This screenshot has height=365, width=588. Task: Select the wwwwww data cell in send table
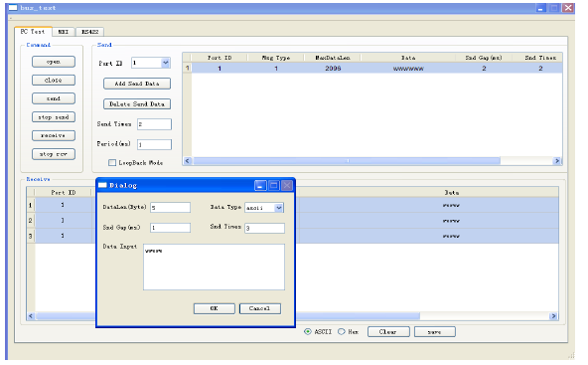tap(408, 69)
